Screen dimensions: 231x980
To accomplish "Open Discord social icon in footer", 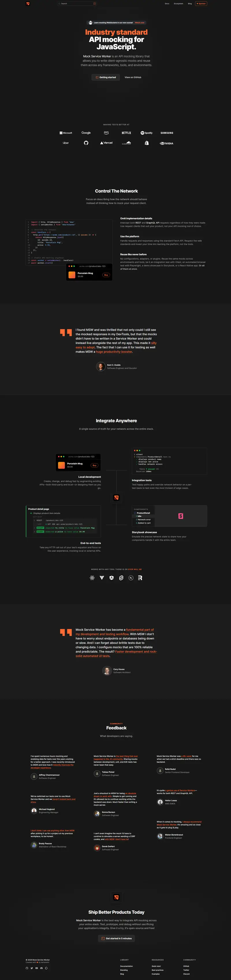I will click(x=41, y=968).
